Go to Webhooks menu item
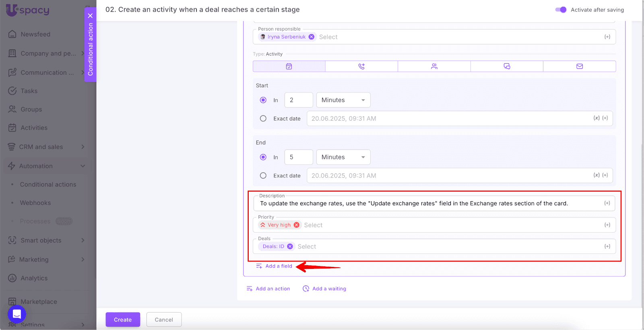644x330 pixels. tap(35, 203)
